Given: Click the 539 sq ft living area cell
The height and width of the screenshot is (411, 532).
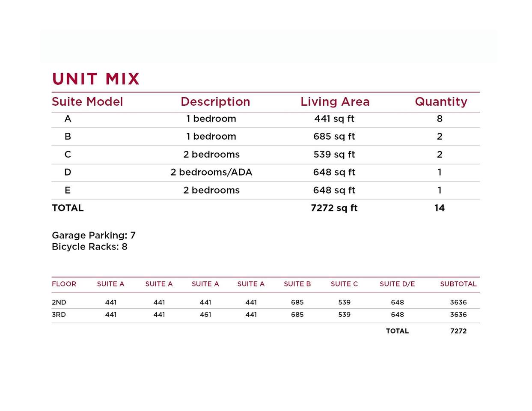Looking at the screenshot, I should [x=334, y=155].
